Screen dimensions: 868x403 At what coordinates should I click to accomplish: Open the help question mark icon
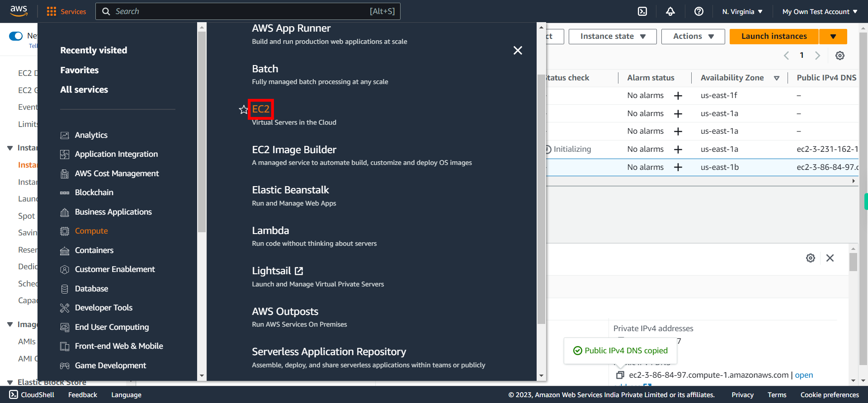point(699,11)
